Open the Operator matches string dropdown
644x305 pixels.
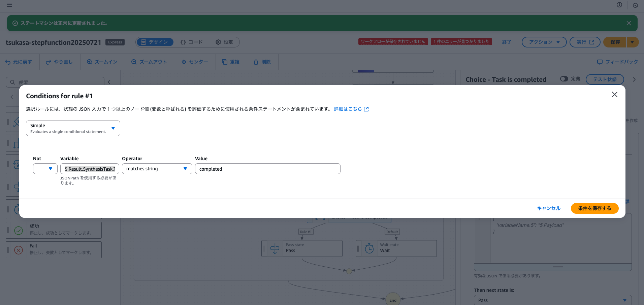click(x=157, y=169)
